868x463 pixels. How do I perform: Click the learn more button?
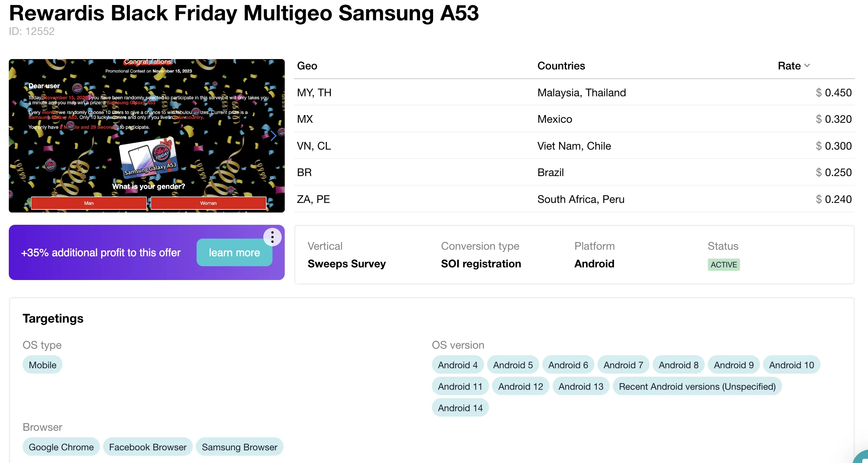coord(234,252)
